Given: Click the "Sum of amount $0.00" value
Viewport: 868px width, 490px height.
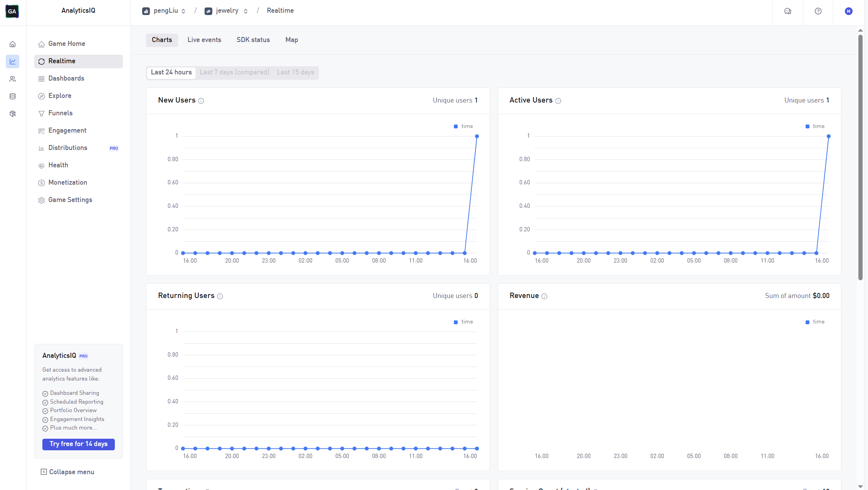Looking at the screenshot, I should click(x=797, y=296).
